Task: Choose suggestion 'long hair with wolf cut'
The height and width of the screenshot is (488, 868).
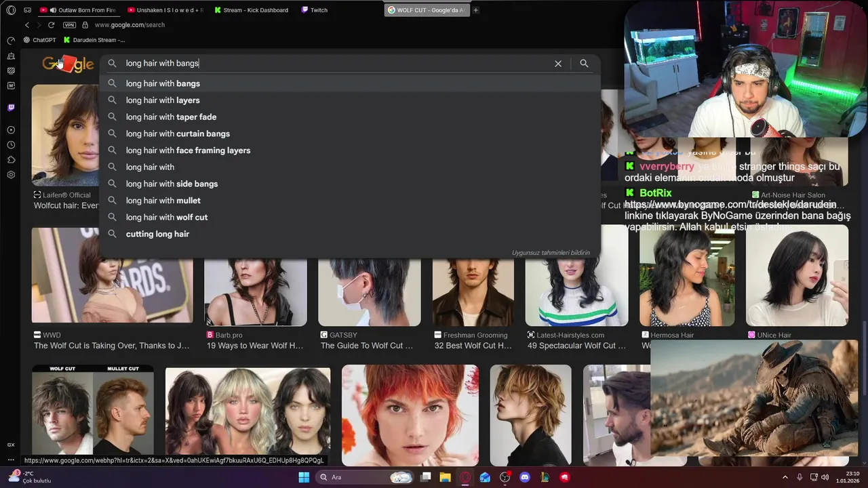Action: (350, 217)
